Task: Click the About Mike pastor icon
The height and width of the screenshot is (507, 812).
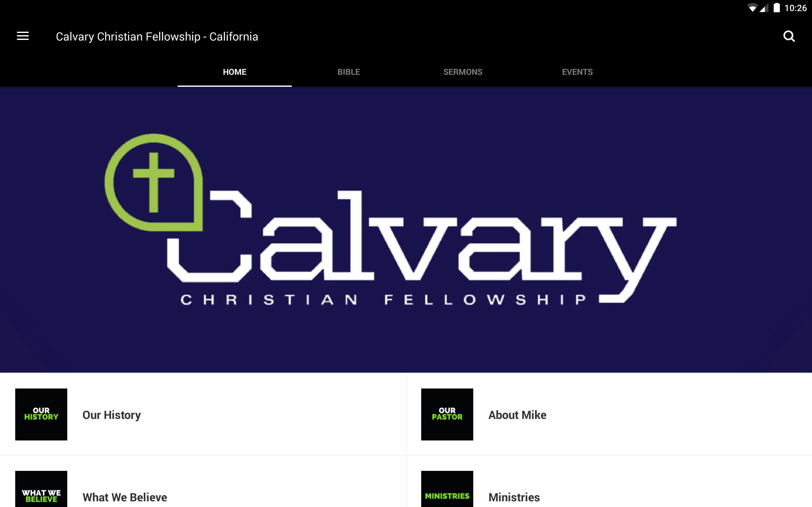Action: click(x=447, y=415)
